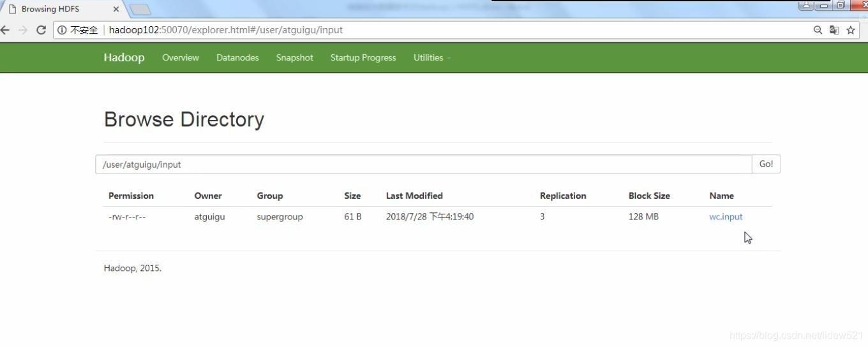Open the wc.input file link

point(726,217)
